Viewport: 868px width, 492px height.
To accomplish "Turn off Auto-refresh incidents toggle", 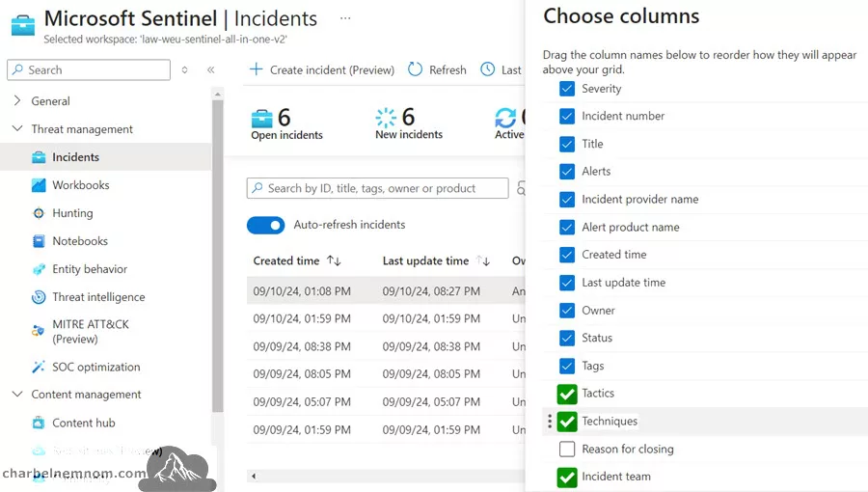I will tap(266, 225).
